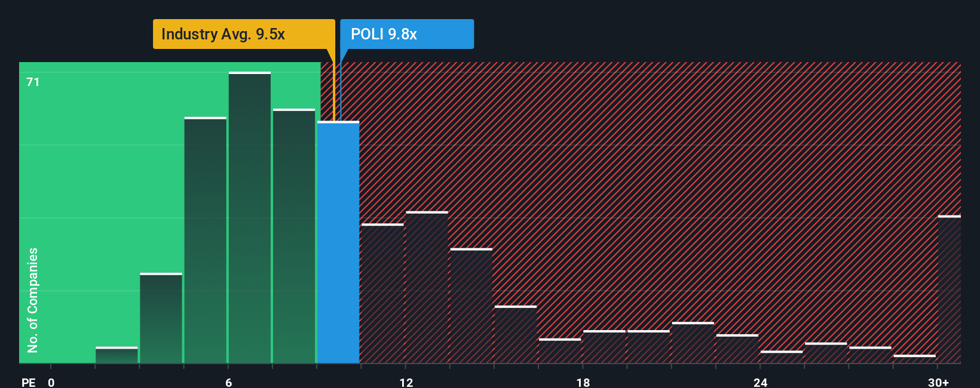This screenshot has height=388, width=980.
Task: Select the short bar just left of PE 24
Action: [737, 349]
